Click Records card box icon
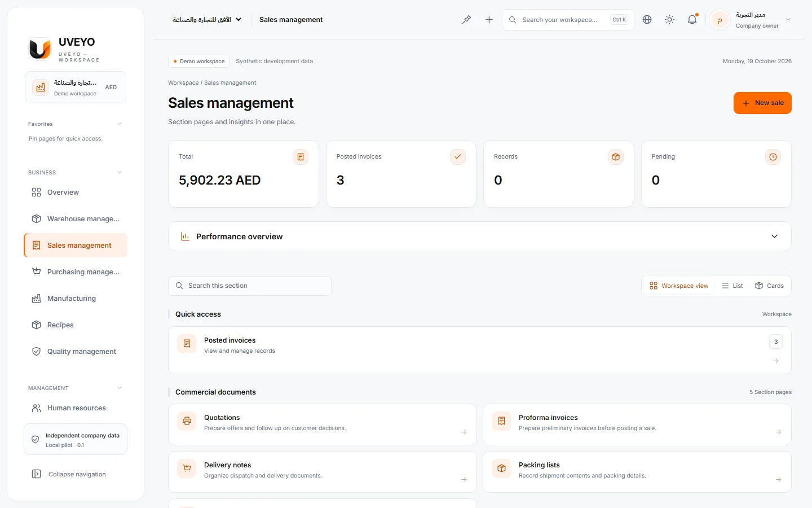 click(616, 157)
